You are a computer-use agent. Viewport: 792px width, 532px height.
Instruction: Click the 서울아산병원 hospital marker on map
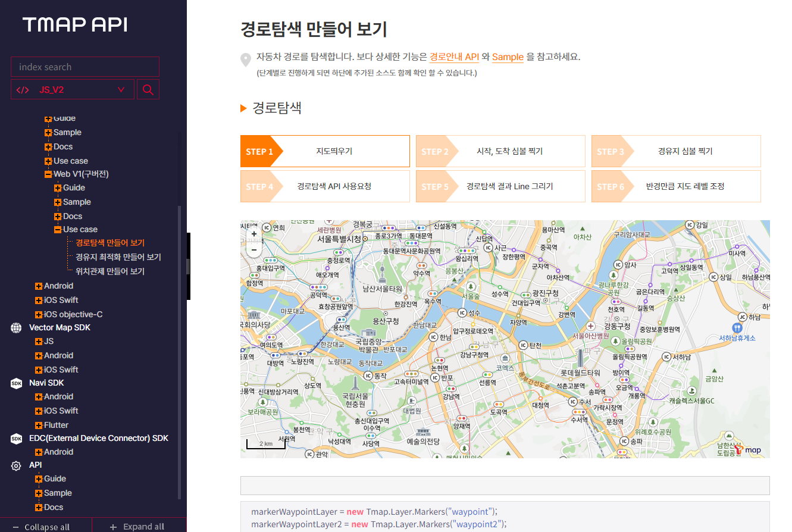(x=590, y=326)
